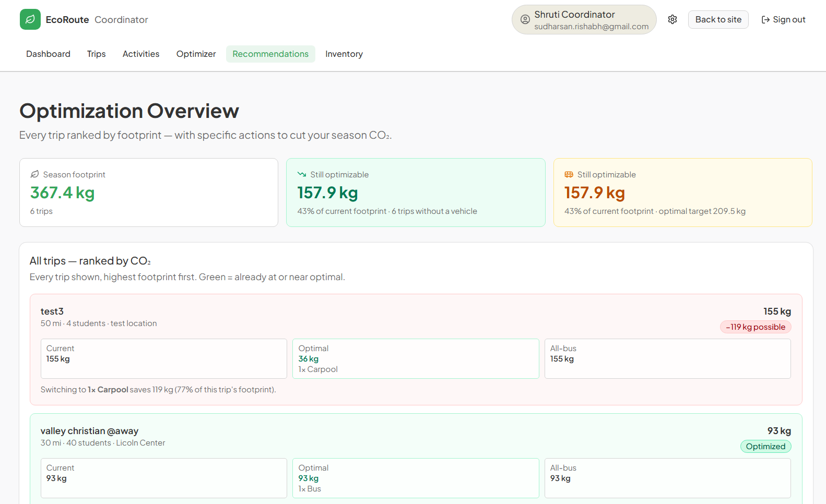
Task: Click '30 mi · 40 students · Licoln Center' text
Action: 103,443
